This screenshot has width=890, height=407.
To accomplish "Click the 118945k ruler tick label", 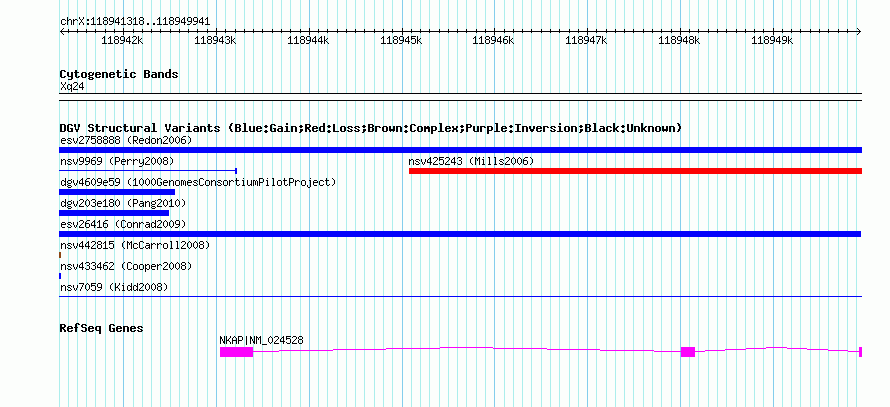I will click(x=401, y=40).
